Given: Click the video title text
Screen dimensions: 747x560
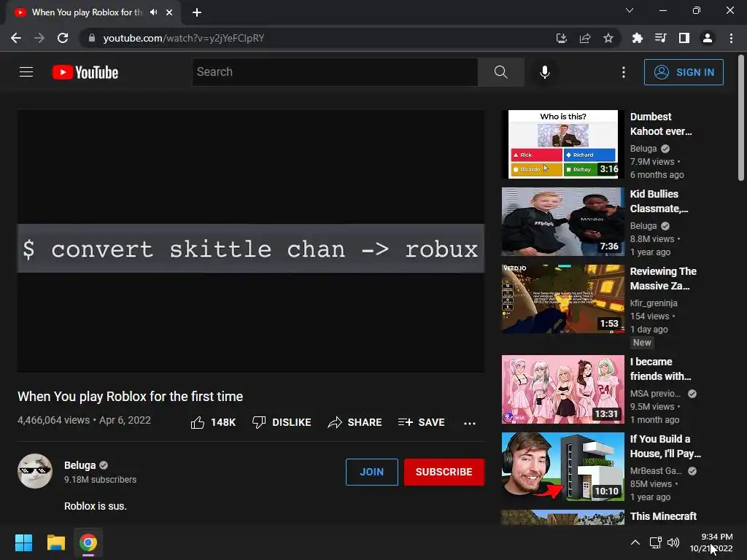Looking at the screenshot, I should click(130, 396).
